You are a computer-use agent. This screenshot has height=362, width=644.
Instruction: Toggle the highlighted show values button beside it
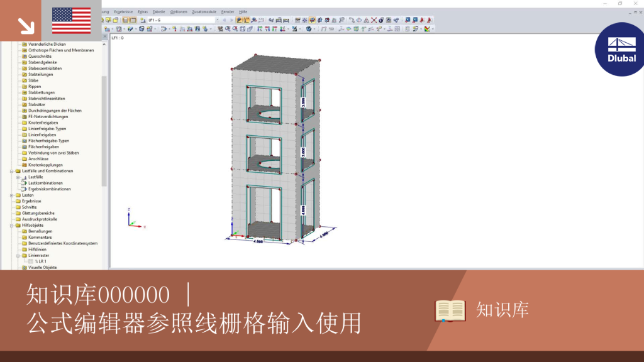247,19
